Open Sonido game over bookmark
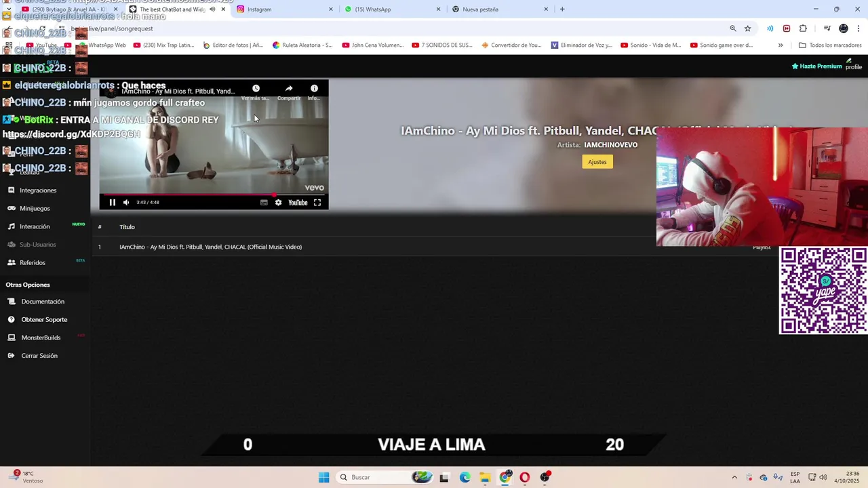 [x=722, y=45]
